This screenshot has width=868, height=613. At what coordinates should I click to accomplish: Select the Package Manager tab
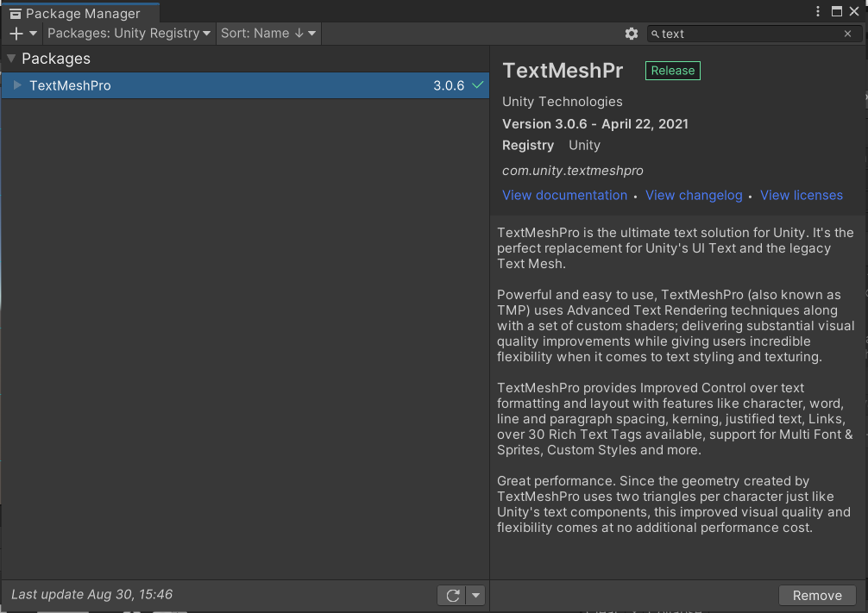80,13
